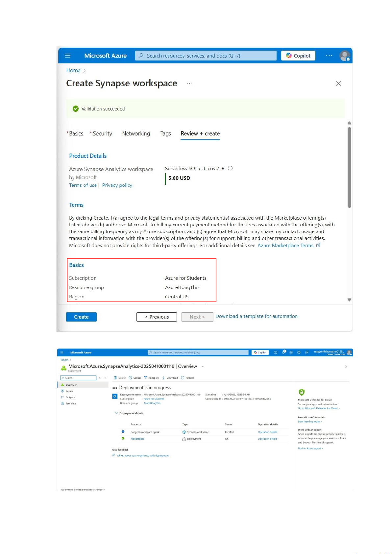The image size is (392, 554).
Task: Open the filedatabase resource link
Action: click(x=137, y=439)
